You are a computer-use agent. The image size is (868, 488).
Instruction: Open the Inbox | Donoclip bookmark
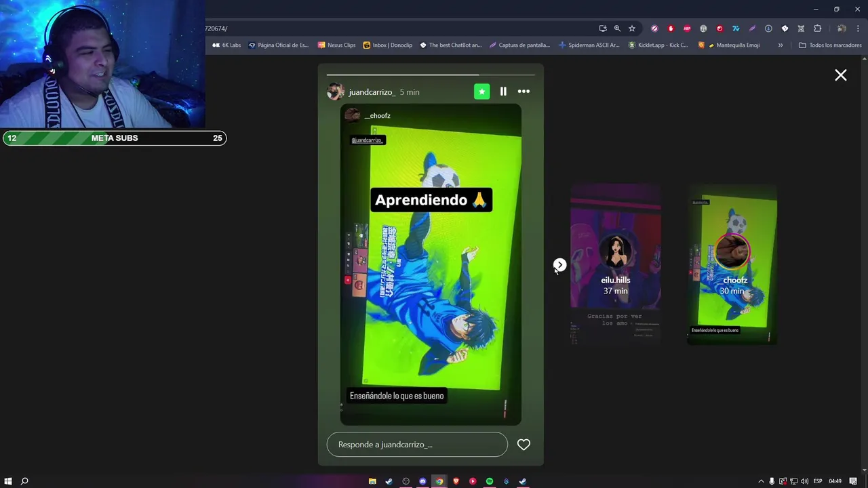(387, 45)
